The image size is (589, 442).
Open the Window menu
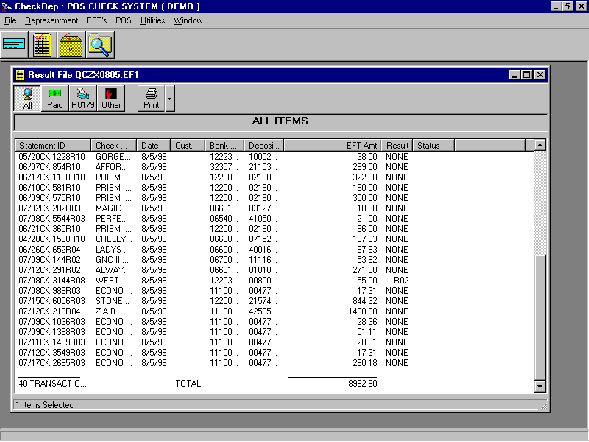[187, 20]
